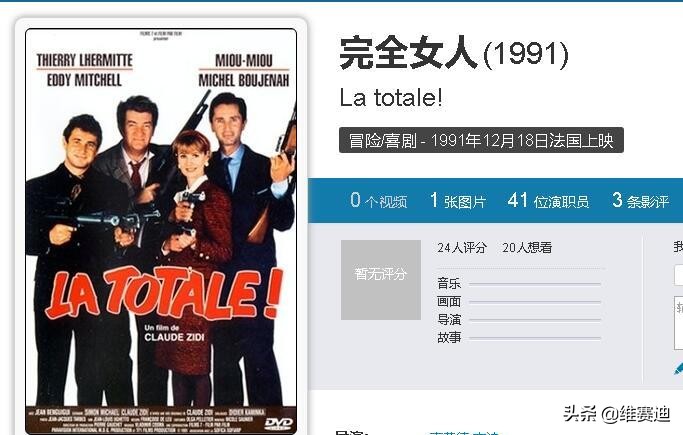
Task: Click the 24人评分 ratings count
Action: click(x=462, y=248)
